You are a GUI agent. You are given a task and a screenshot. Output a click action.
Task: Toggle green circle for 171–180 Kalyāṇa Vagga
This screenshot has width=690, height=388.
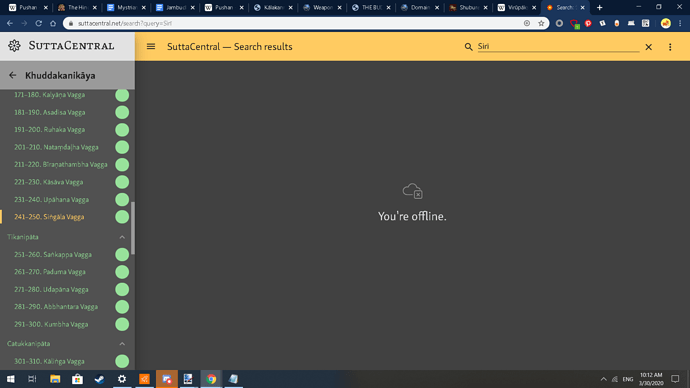pyautogui.click(x=122, y=95)
